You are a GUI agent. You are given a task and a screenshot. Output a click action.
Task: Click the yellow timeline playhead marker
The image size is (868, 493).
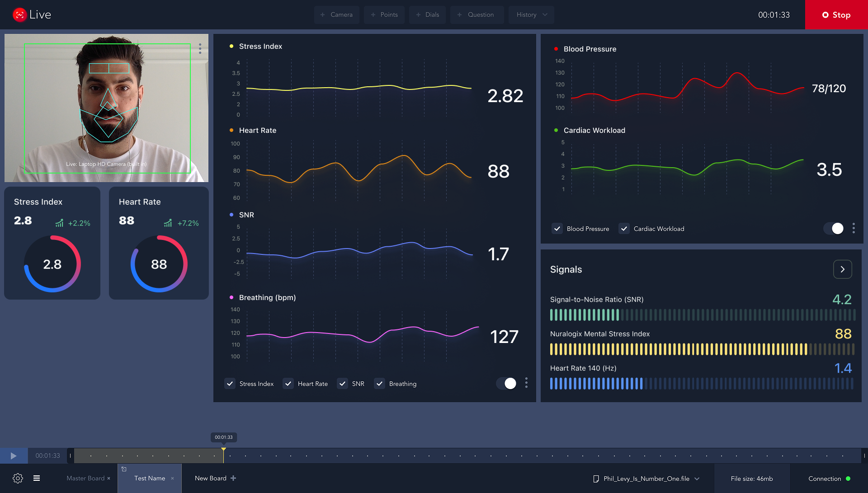click(x=223, y=450)
